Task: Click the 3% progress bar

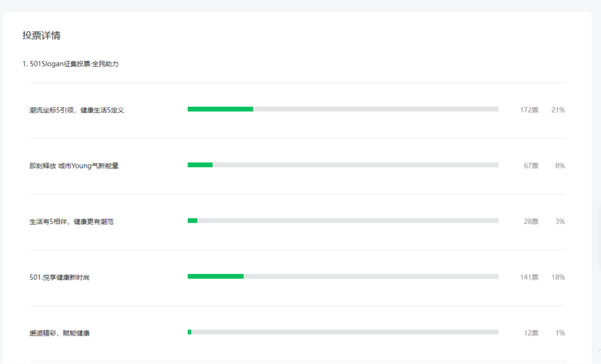Action: coord(343,221)
